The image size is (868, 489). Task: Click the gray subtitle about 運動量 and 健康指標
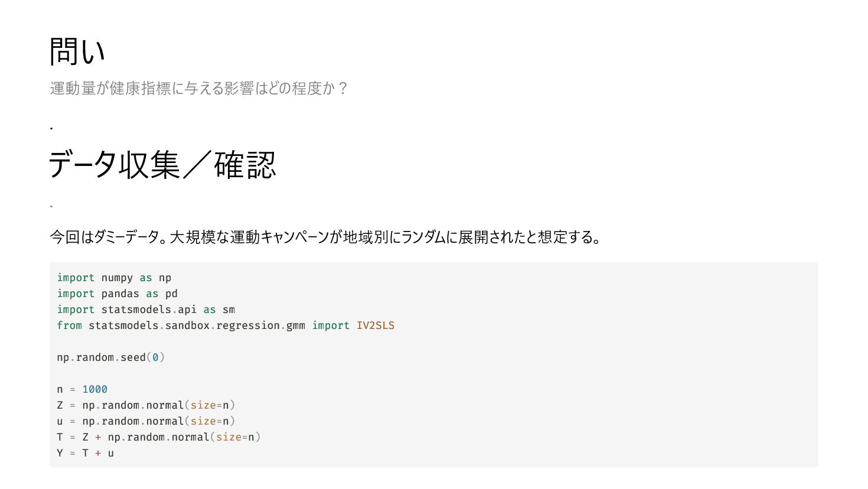pyautogui.click(x=199, y=89)
